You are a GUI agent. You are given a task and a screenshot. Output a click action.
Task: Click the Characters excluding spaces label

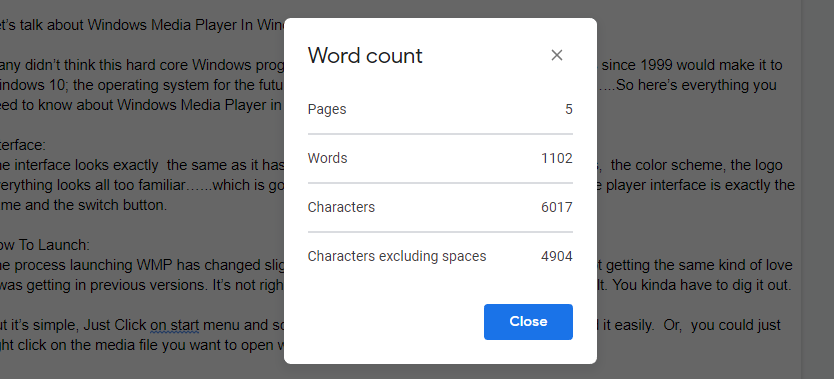pos(397,256)
